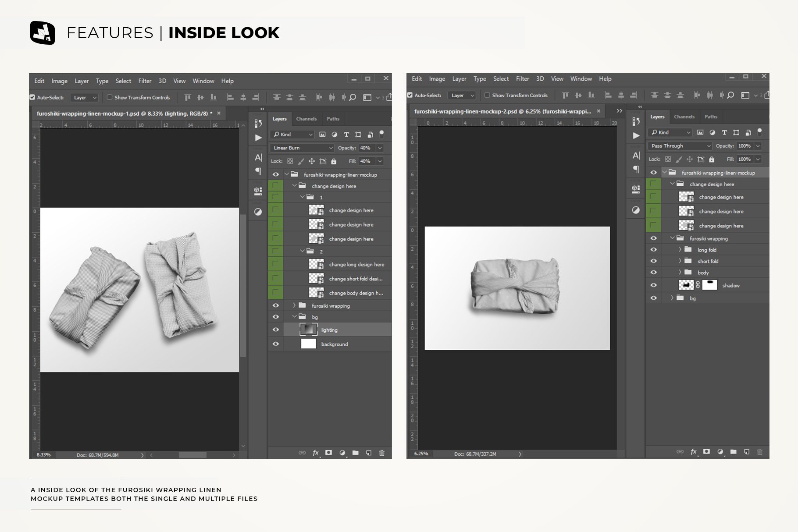The width and height of the screenshot is (798, 532).
Task: Open the Opacity 40% dropdown arrow
Action: [380, 148]
